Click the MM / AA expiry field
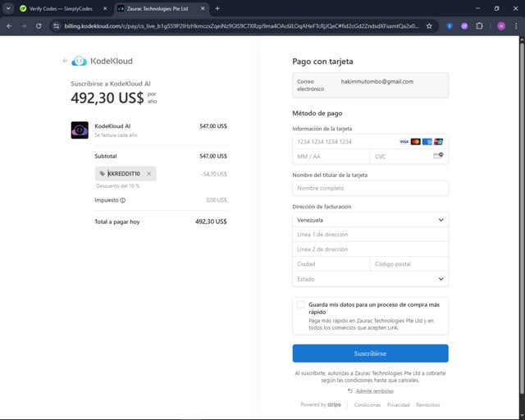 coord(331,157)
